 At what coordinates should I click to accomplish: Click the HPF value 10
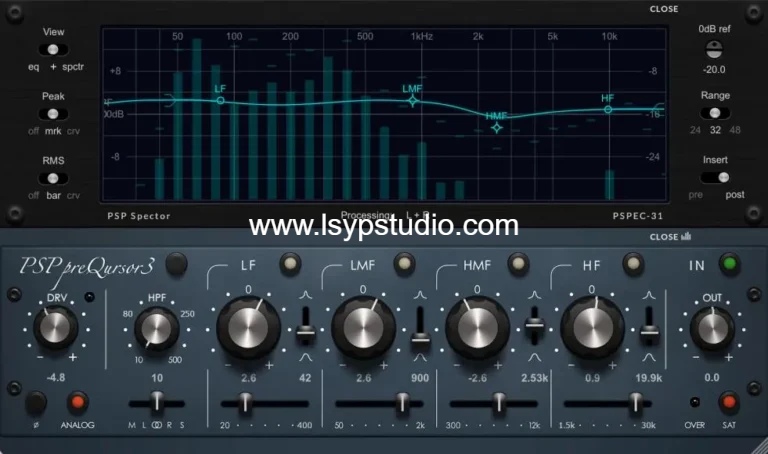157,378
